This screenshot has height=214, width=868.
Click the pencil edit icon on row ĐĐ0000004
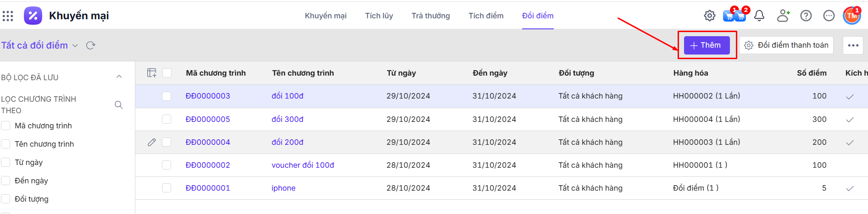coord(152,142)
